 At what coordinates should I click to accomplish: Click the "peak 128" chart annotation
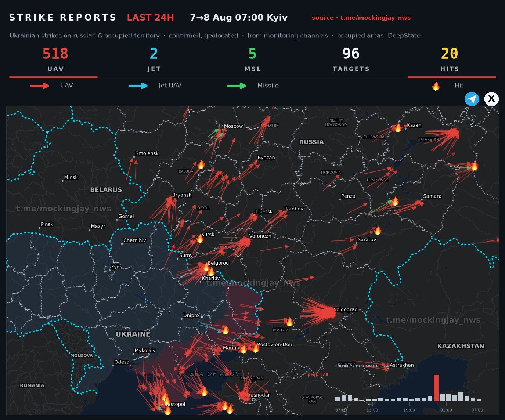pos(318,374)
